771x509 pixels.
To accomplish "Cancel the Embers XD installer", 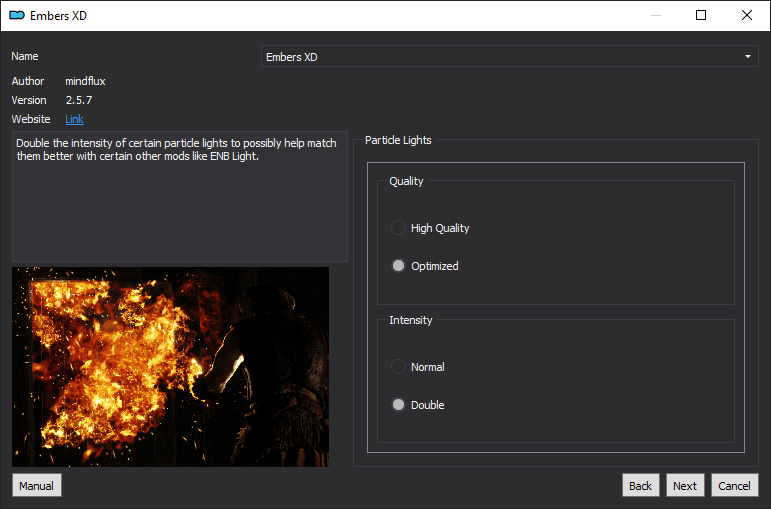I will point(735,485).
